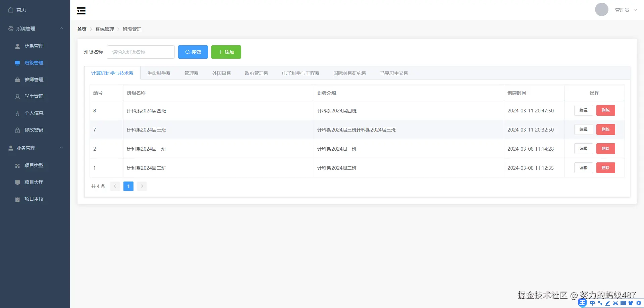
Task: Click the home icon in sidebar
Action: [x=11, y=10]
